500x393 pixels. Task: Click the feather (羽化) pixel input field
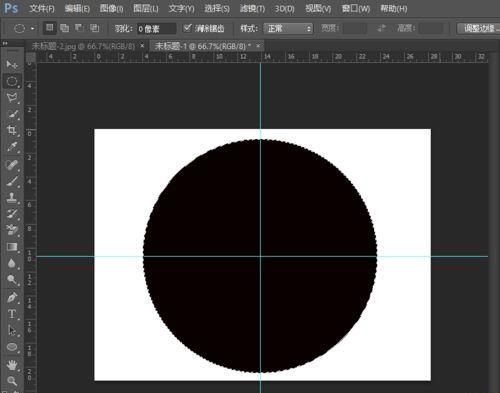pos(157,29)
